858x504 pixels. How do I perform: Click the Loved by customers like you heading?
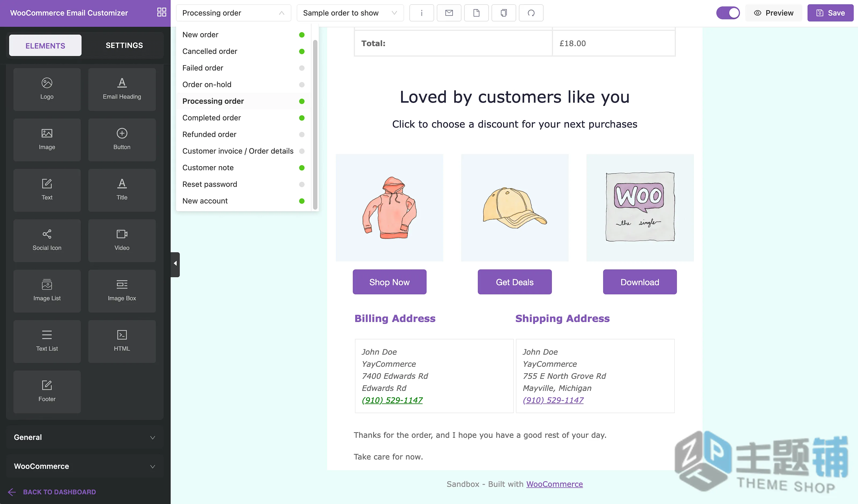coord(515,97)
